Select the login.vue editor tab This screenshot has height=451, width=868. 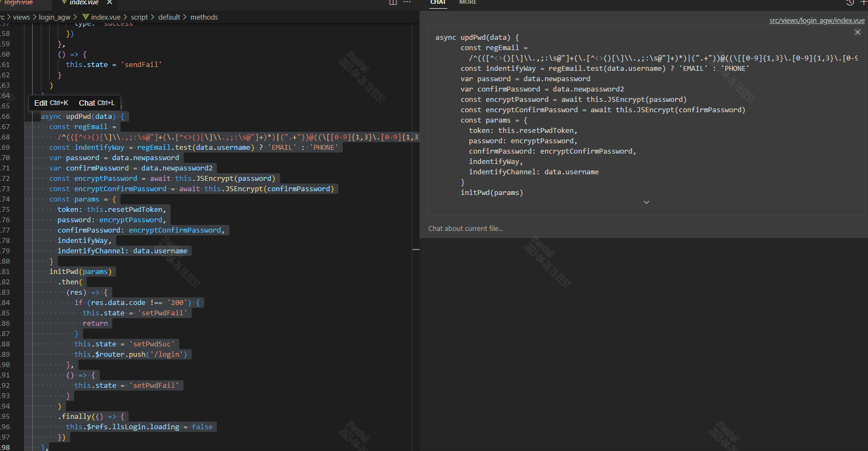[x=19, y=2]
